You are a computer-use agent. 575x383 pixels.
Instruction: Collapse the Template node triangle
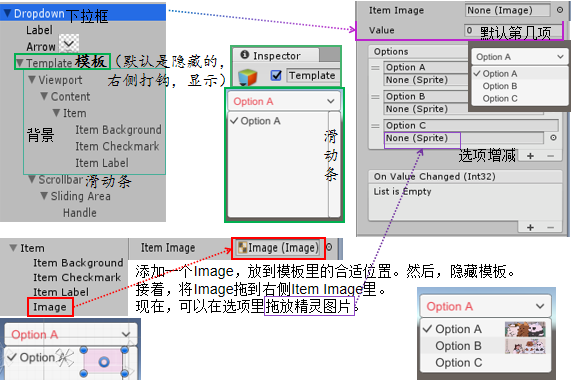20,63
